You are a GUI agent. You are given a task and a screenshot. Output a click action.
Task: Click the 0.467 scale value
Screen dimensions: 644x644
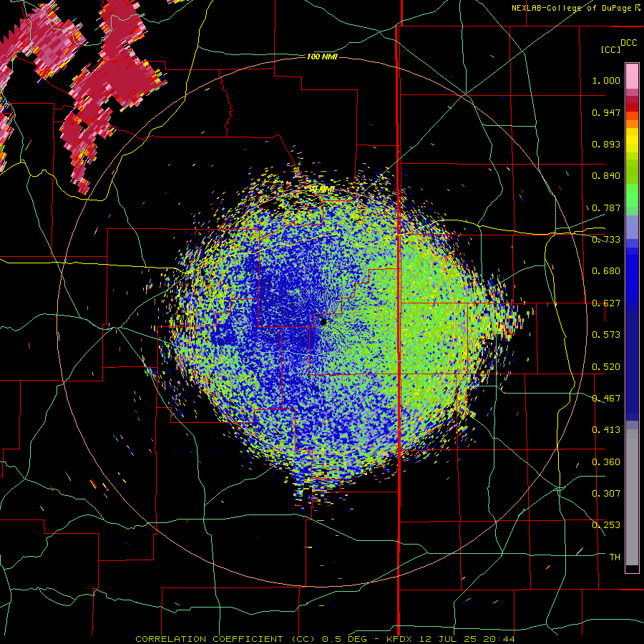(x=606, y=399)
